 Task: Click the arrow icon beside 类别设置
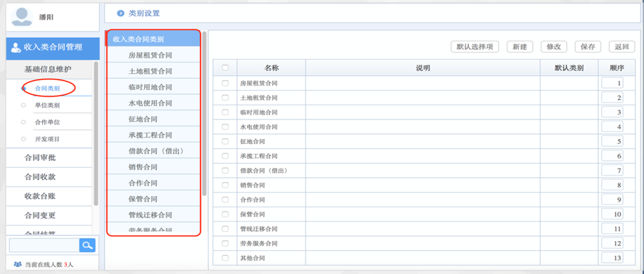point(120,13)
